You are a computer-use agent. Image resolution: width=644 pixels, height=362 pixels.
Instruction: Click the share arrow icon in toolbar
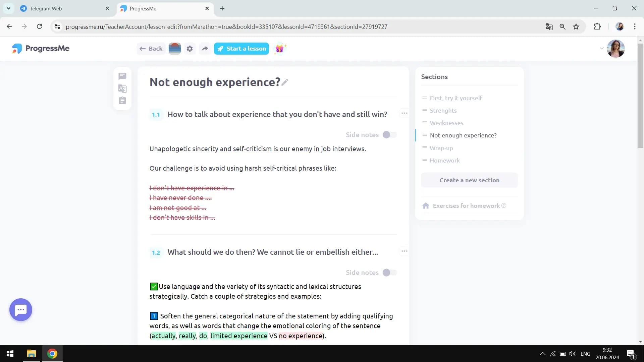(x=205, y=49)
